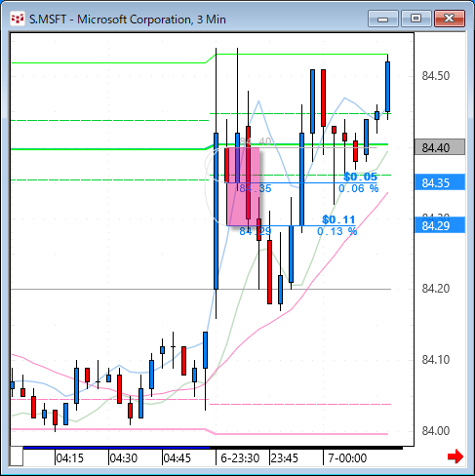Click the 84.10 price scale label
Image resolution: width=475 pixels, height=476 pixels.
tap(436, 360)
